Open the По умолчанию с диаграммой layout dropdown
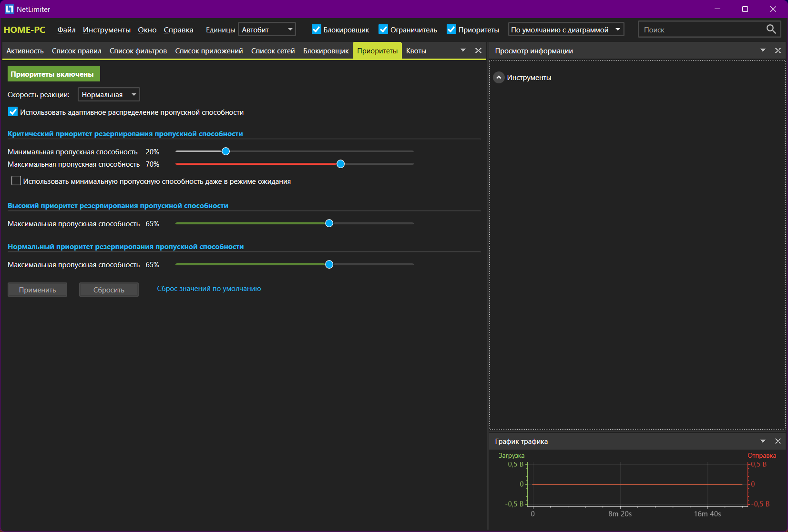788x532 pixels. pyautogui.click(x=566, y=30)
